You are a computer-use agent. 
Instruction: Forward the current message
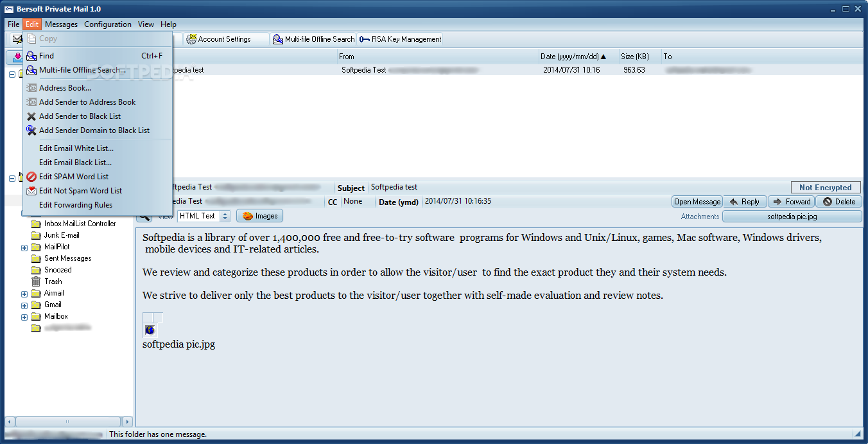coord(792,202)
